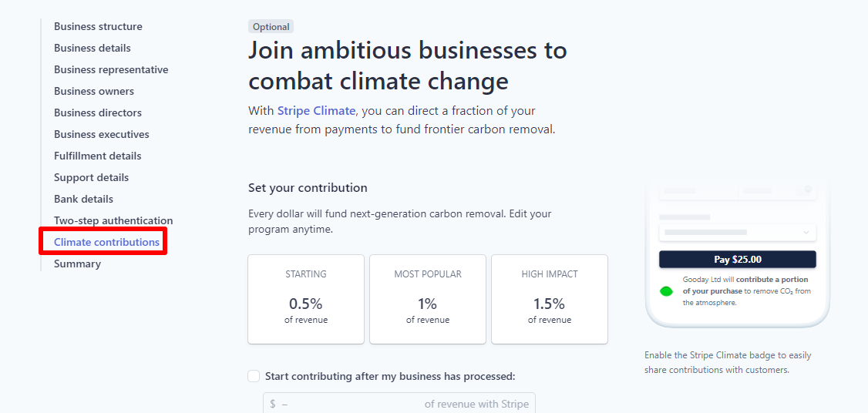Navigate to Business directors
Viewport: 868px width, 413px height.
coord(98,113)
